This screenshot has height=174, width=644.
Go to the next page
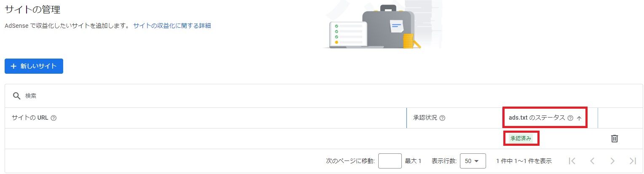(x=612, y=161)
